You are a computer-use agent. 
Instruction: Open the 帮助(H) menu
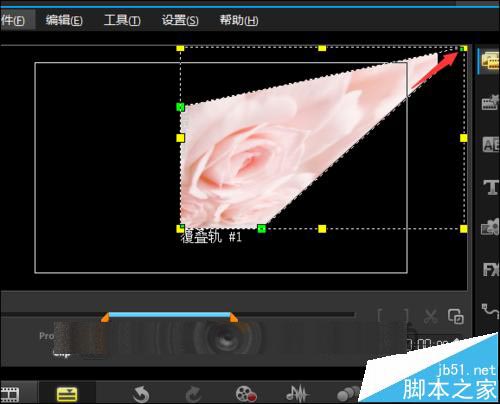(239, 20)
